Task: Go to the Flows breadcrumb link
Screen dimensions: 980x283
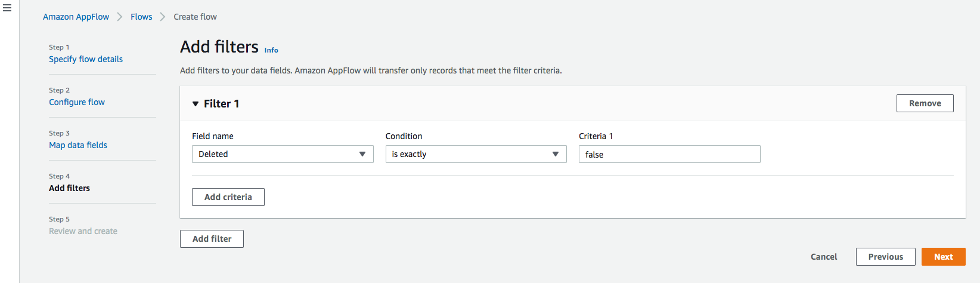Action: pyautogui.click(x=141, y=17)
